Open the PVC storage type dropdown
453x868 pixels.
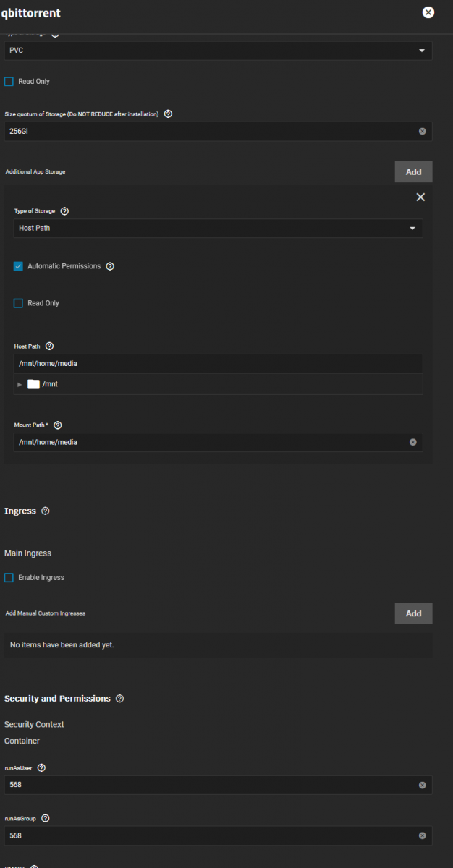219,51
